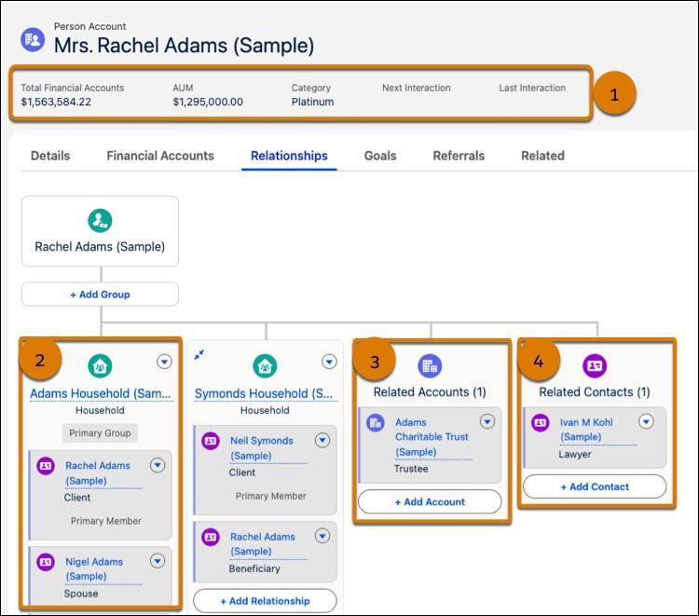Click the Adams Charitable Trust account icon
699x616 pixels.
tap(376, 422)
